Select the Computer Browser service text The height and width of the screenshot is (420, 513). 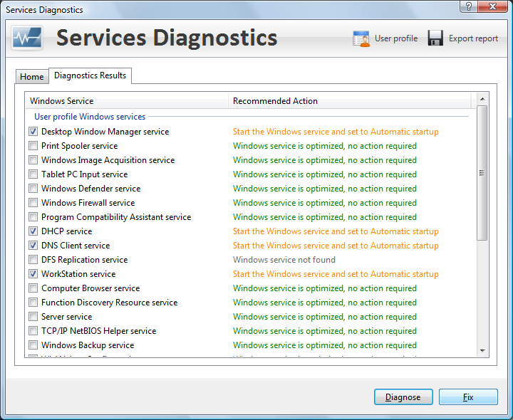pos(90,288)
